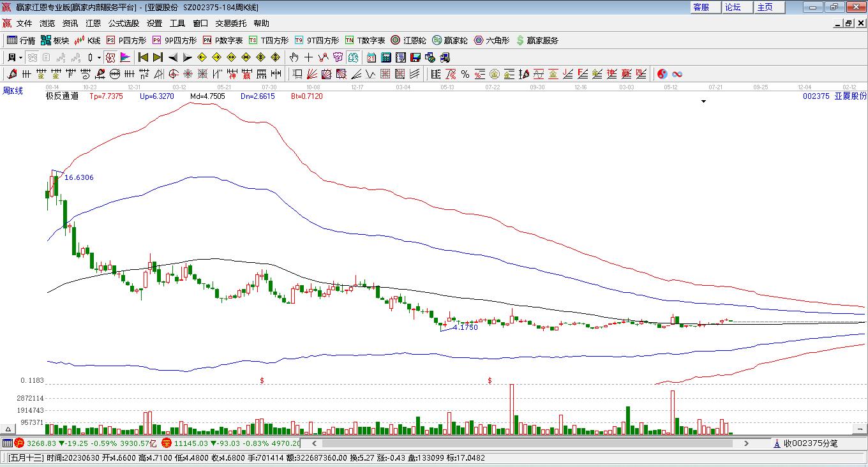Open the 行情 quotes view
868x467 pixels.
[21, 40]
